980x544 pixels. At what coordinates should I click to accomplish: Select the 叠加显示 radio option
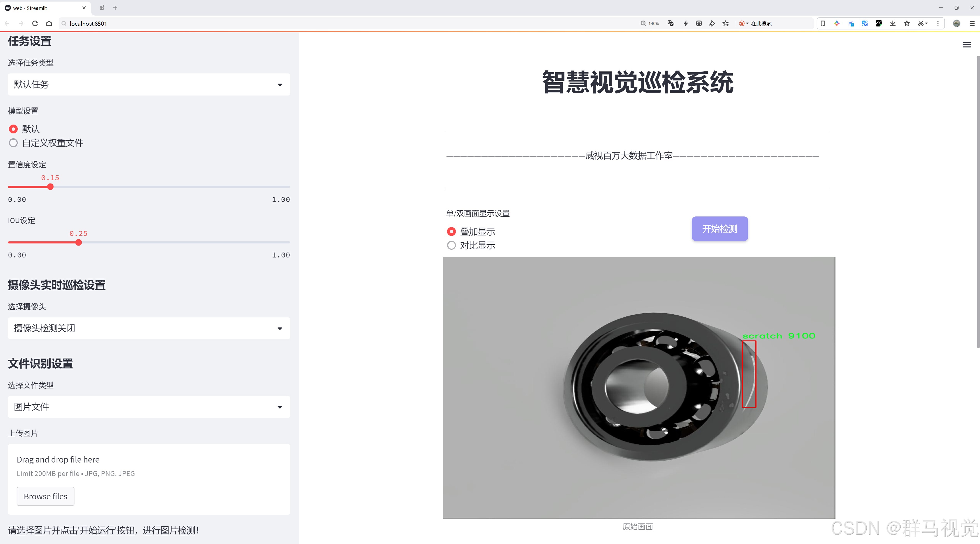pyautogui.click(x=451, y=232)
